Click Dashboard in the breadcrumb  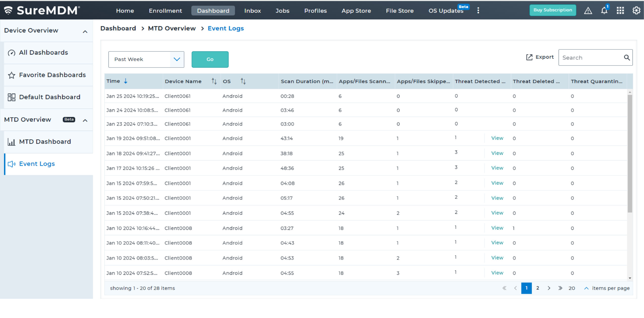pyautogui.click(x=118, y=28)
